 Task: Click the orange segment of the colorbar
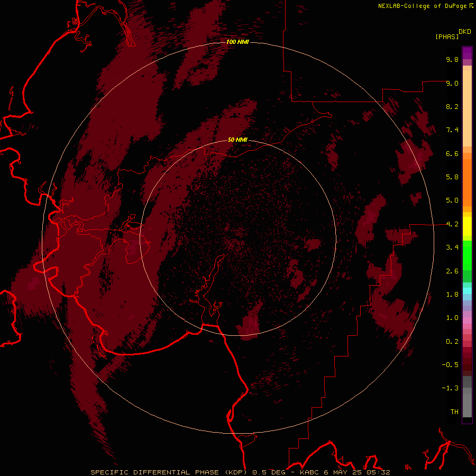tap(467, 182)
